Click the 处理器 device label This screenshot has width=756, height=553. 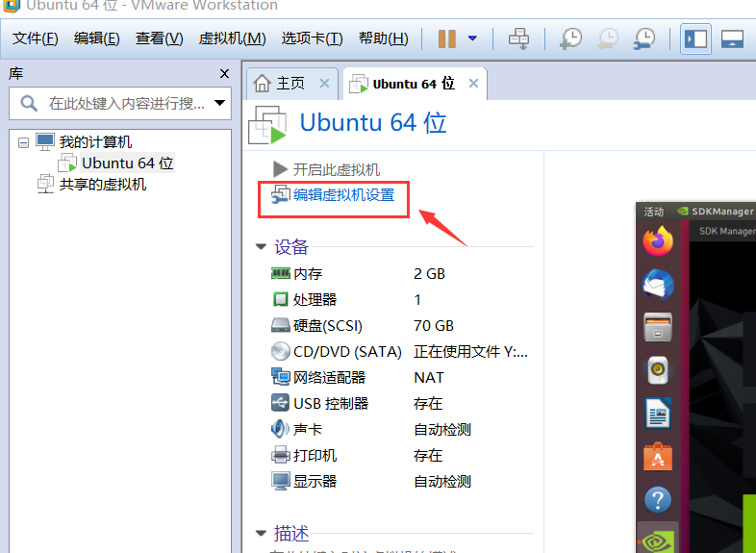pyautogui.click(x=315, y=299)
